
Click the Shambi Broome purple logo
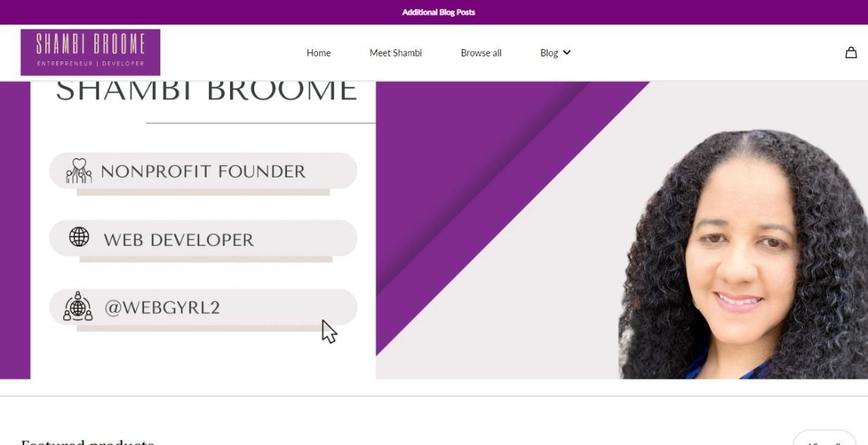(91, 52)
